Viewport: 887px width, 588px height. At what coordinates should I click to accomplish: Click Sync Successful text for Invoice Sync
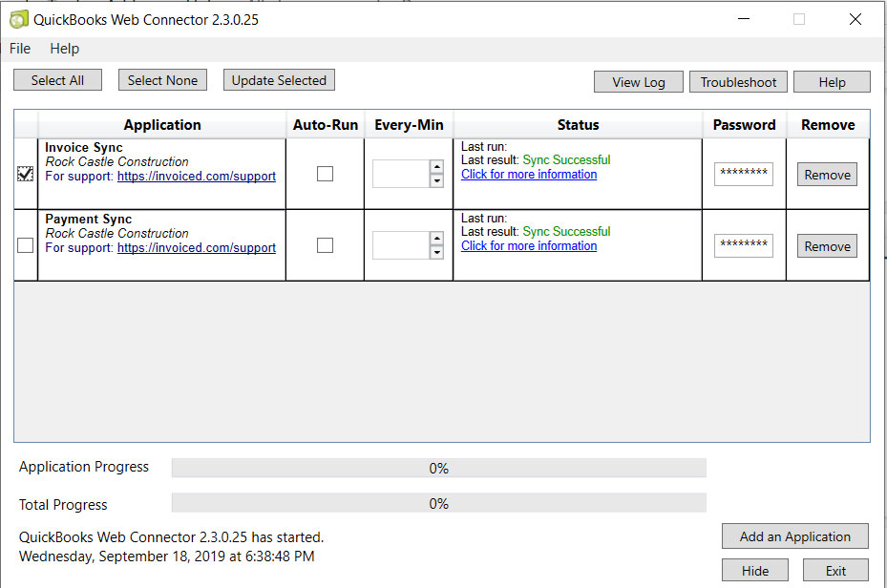[x=566, y=160]
